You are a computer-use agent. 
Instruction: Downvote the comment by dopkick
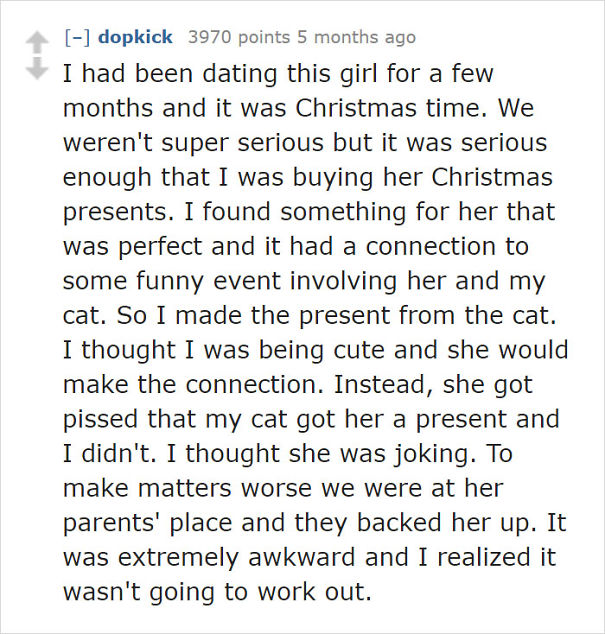pos(35,69)
